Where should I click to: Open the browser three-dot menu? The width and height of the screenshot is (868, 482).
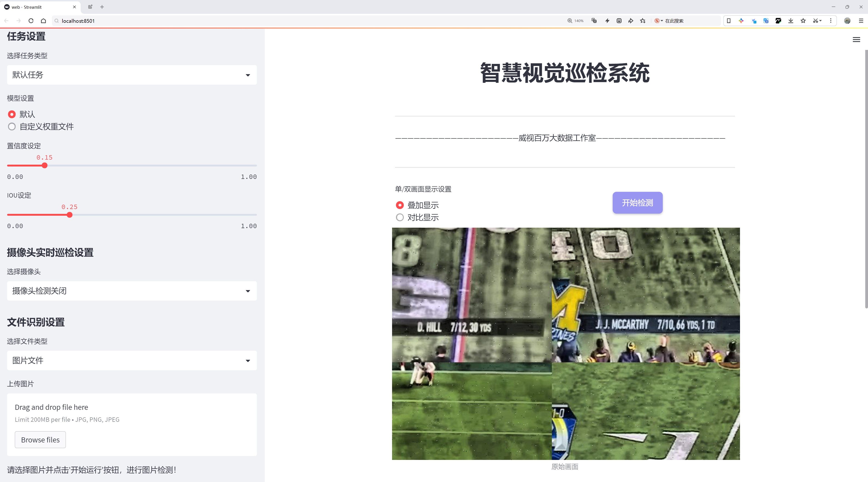[x=831, y=20]
